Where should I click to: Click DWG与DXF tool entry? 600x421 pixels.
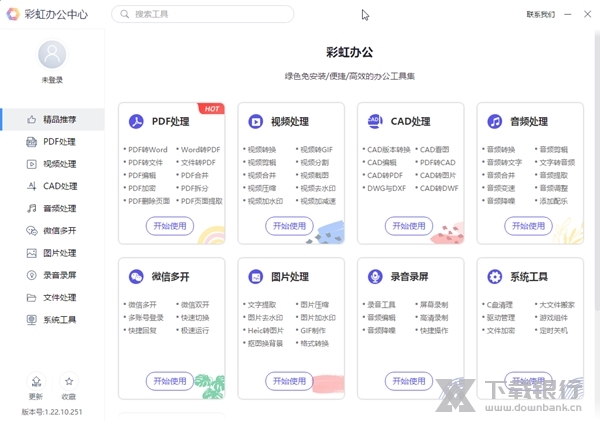[x=386, y=188]
